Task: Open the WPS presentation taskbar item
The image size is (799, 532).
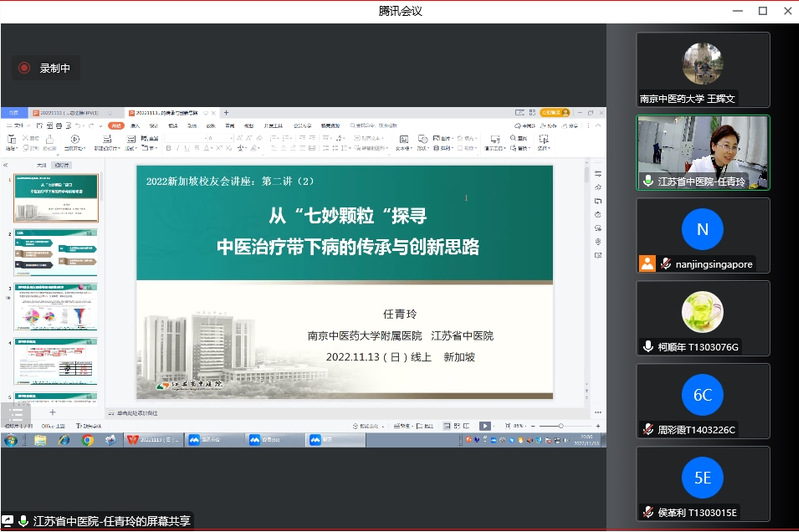Action: (155, 440)
